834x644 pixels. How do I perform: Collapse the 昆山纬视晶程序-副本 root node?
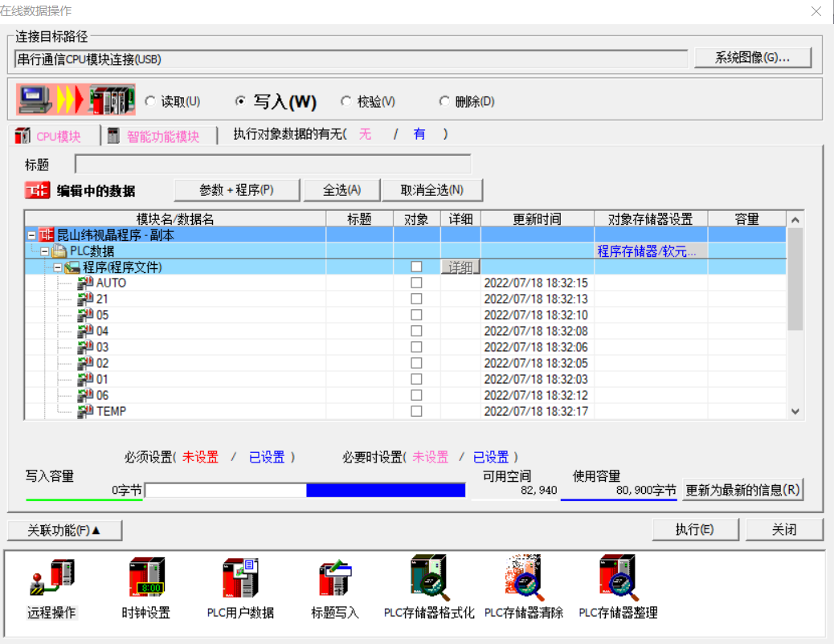tap(31, 235)
